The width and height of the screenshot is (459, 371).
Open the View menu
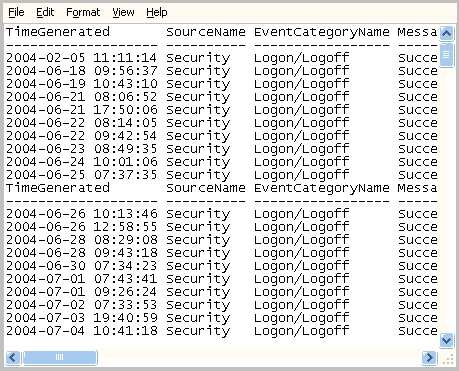coord(123,12)
